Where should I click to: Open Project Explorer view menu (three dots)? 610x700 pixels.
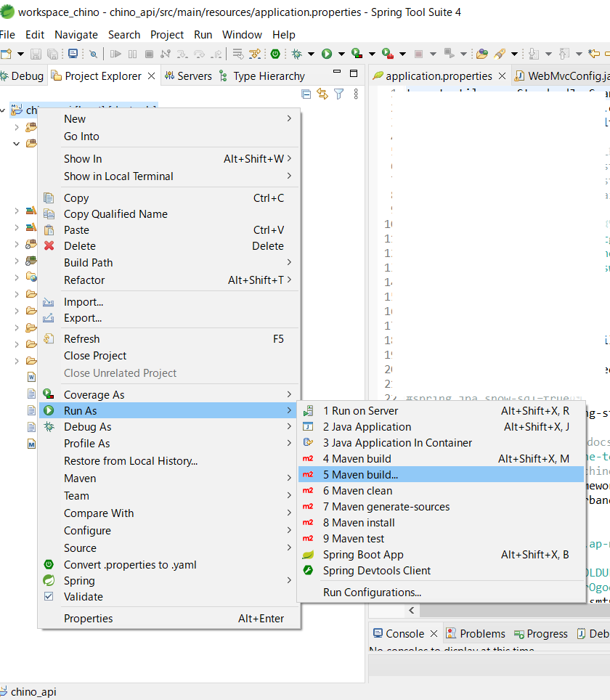point(356,94)
